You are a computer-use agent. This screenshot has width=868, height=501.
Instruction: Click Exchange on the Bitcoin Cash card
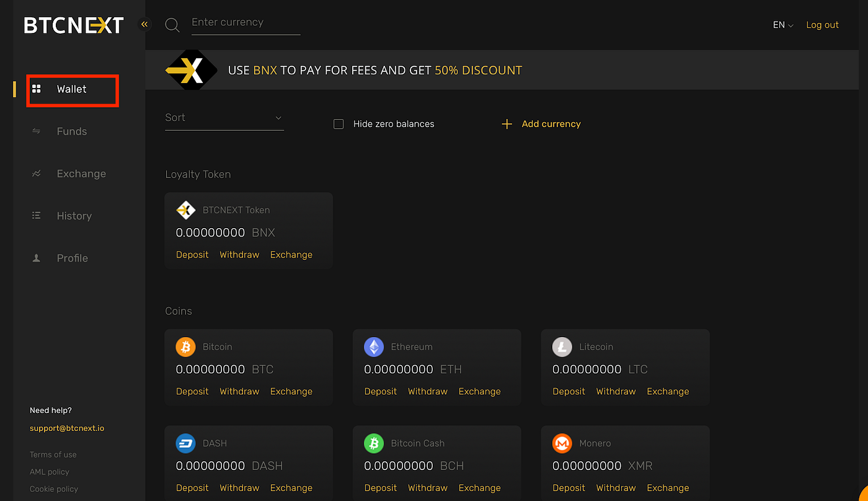tap(480, 488)
